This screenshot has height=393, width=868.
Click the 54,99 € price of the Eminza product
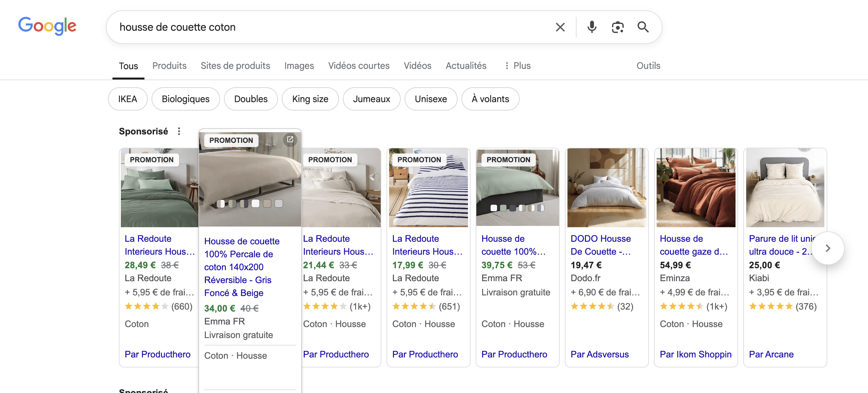tap(675, 265)
